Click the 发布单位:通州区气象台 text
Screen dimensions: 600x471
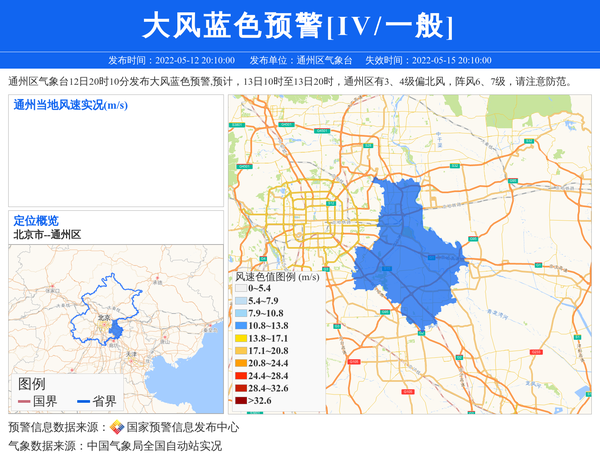point(301,60)
